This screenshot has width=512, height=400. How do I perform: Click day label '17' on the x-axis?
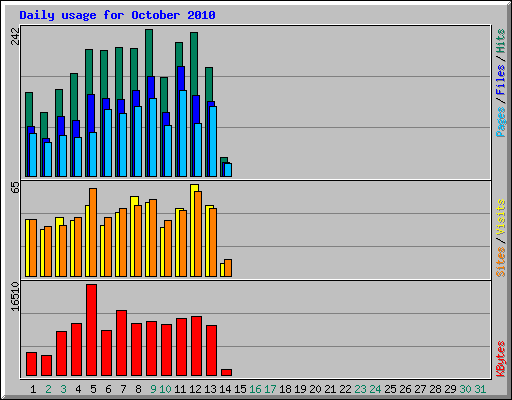(270, 389)
